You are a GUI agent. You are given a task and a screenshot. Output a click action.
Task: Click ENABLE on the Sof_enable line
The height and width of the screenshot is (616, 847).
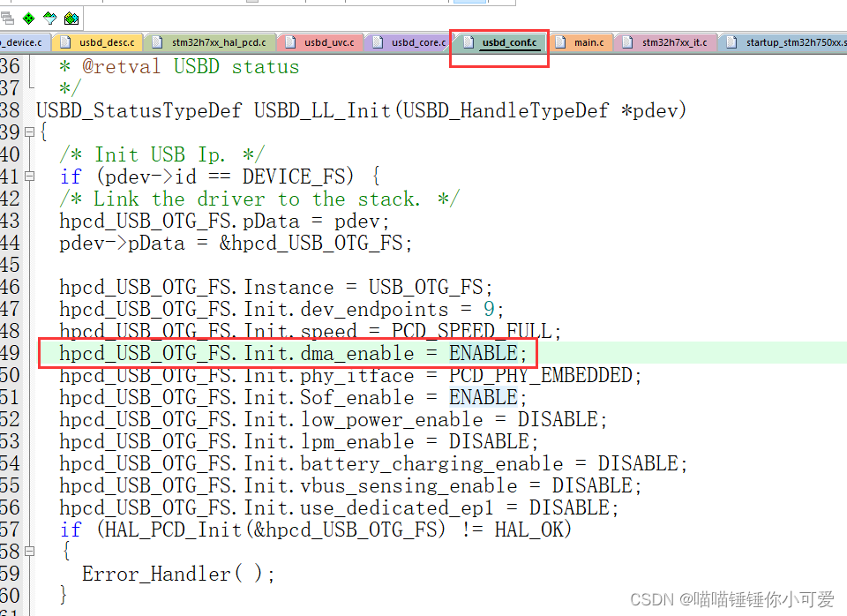[x=483, y=398]
